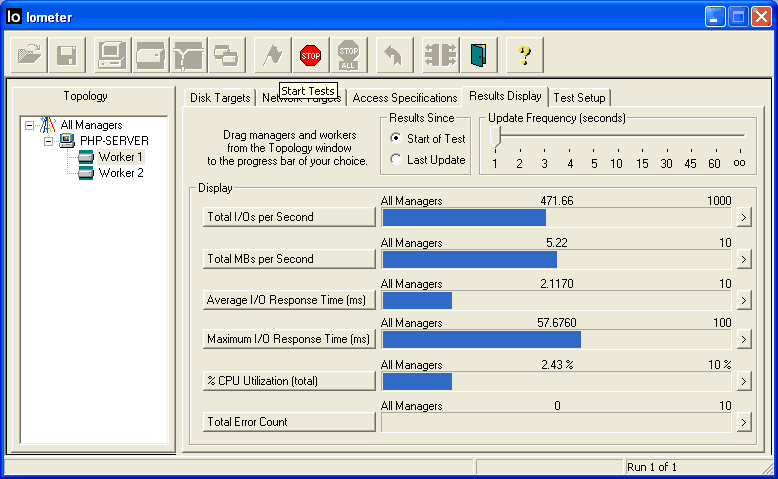Open the Test Setup tab
This screenshot has width=778, height=479.
pos(579,98)
